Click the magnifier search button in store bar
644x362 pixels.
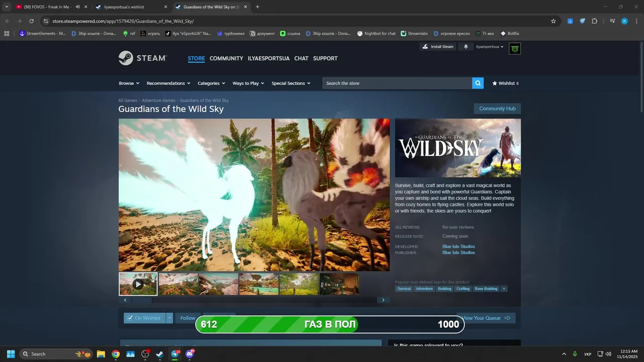[478, 83]
